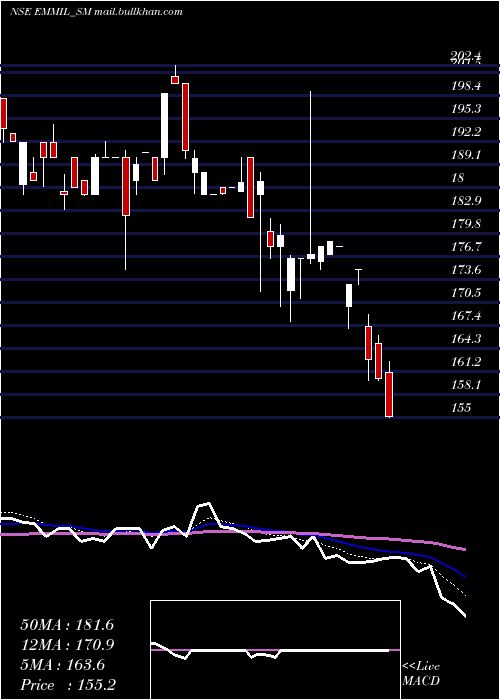Click the 'NSE EMMIL_SM mail.bullkhan.com' title text
The image size is (500, 700).
[96, 12]
